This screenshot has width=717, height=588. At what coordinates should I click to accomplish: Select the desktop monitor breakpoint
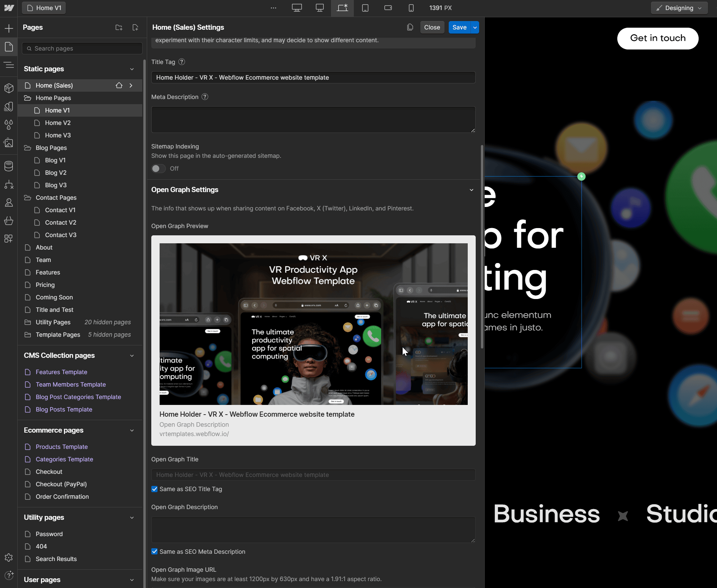[320, 8]
